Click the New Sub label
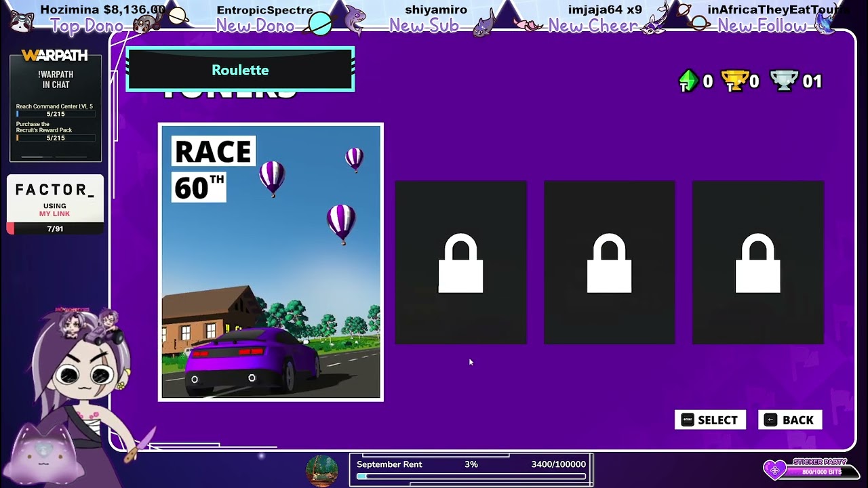This screenshot has width=868, height=488. (x=424, y=26)
